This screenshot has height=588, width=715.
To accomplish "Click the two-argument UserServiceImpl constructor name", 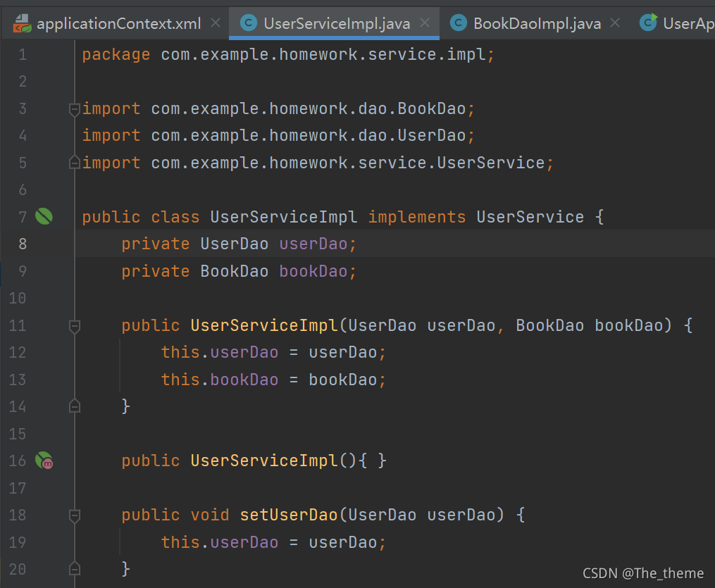I will (x=264, y=325).
